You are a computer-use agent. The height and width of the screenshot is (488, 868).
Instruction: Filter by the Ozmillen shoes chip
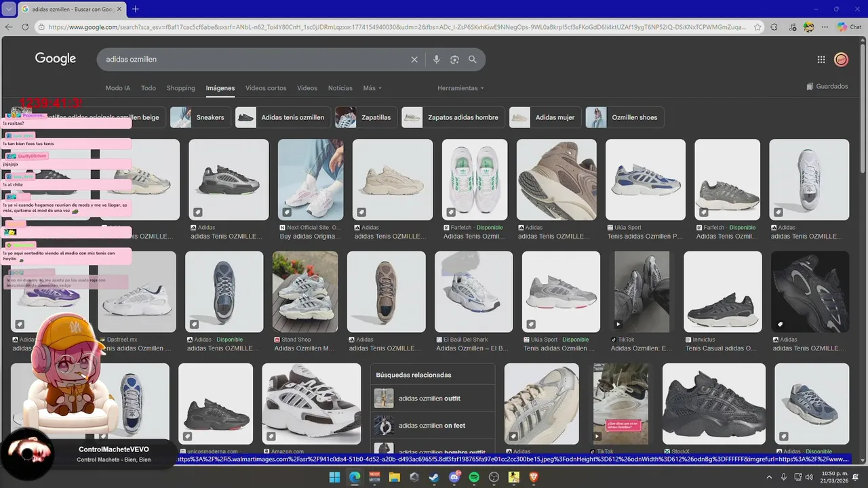pos(625,117)
